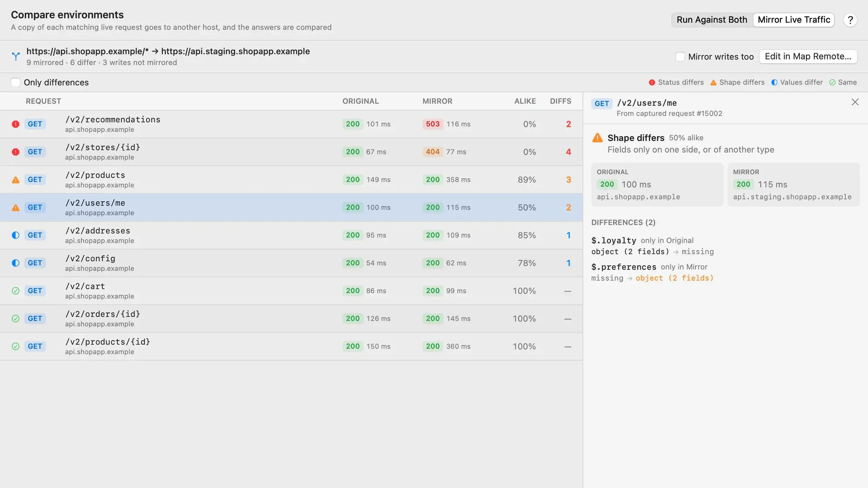Screen dimensions: 868x488
Task: Click the blue values-differ icon for /v2/addresses
Action: click(x=16, y=235)
